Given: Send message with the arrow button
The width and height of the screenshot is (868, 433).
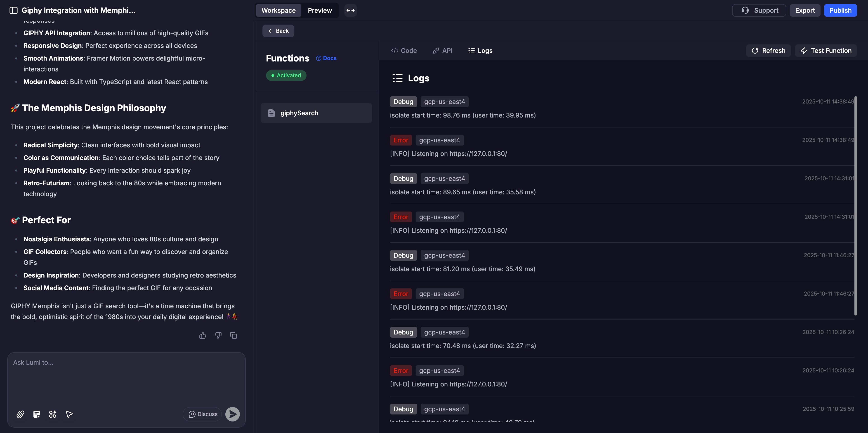Looking at the screenshot, I should pos(233,414).
